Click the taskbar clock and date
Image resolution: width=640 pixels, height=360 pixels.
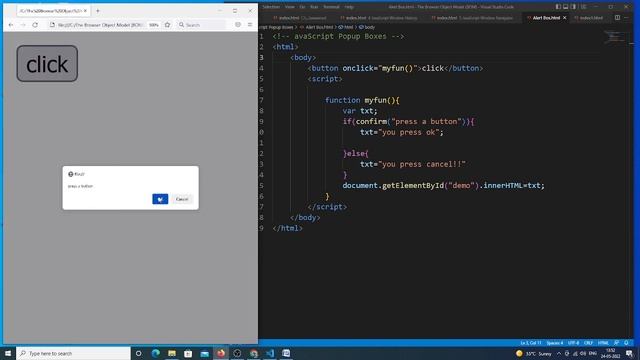point(610,353)
